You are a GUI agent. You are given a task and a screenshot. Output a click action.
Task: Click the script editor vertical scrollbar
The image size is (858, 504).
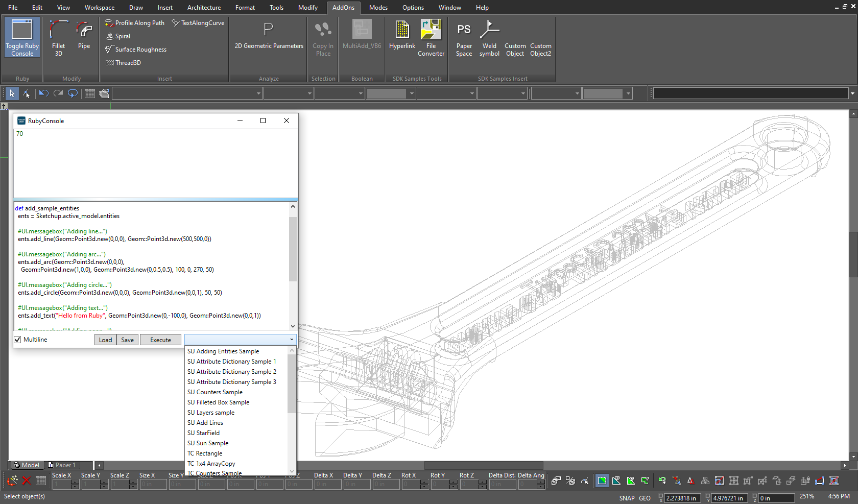click(x=293, y=249)
